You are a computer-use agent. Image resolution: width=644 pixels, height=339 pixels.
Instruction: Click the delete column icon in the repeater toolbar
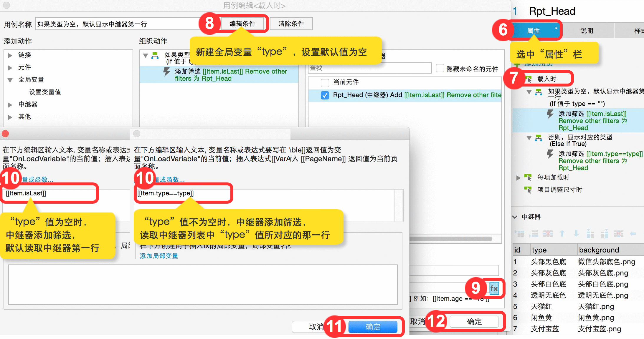pos(618,234)
